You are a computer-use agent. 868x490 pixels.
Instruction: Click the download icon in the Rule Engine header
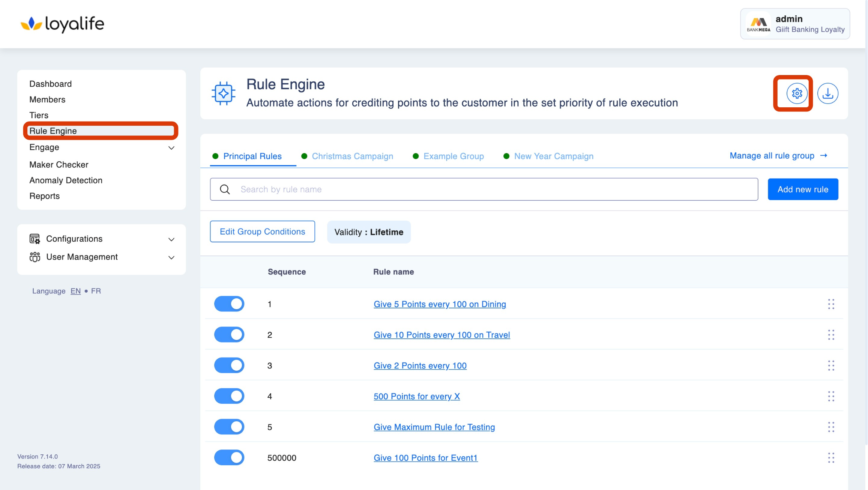pos(827,93)
